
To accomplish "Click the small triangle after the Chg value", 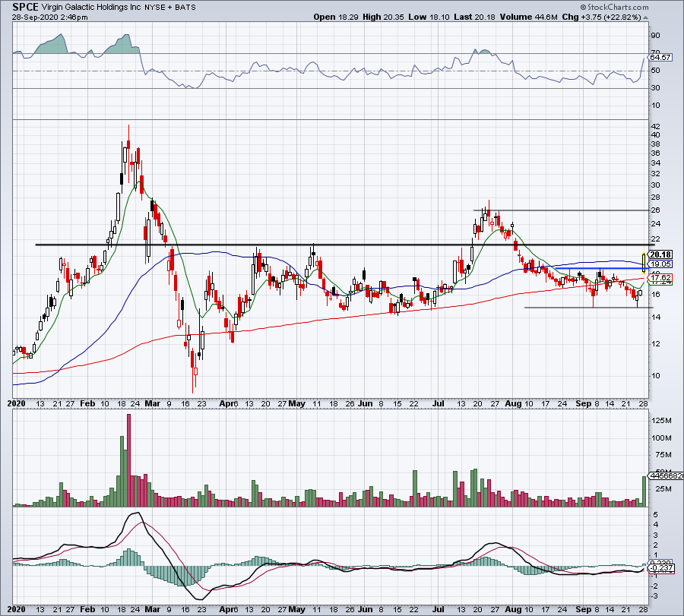I will point(645,17).
